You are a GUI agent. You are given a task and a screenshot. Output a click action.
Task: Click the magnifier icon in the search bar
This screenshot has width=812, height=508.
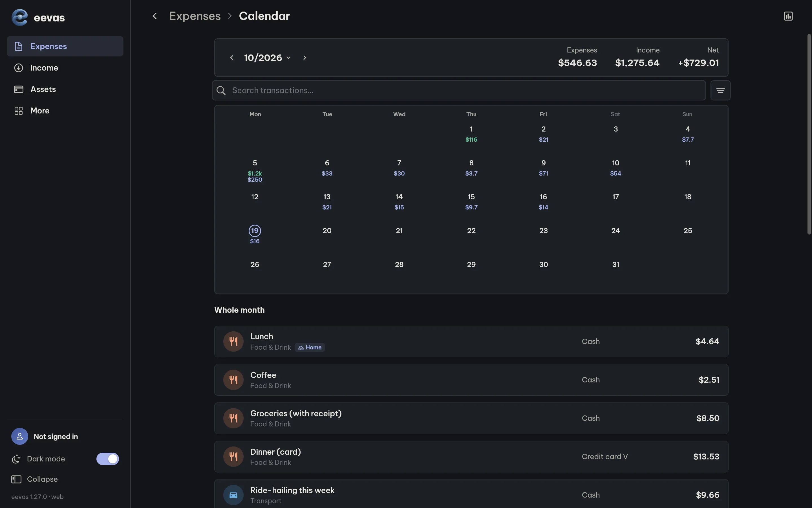click(x=221, y=90)
